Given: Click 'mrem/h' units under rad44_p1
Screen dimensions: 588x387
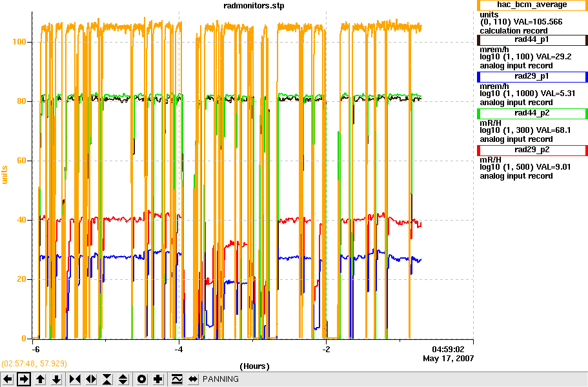Looking at the screenshot, I should pyautogui.click(x=494, y=50).
